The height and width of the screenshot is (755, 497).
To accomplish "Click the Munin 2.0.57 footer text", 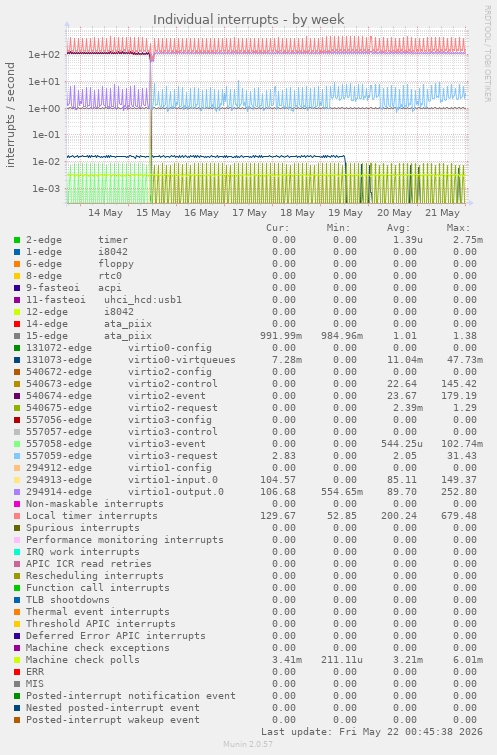I will pos(248,744).
